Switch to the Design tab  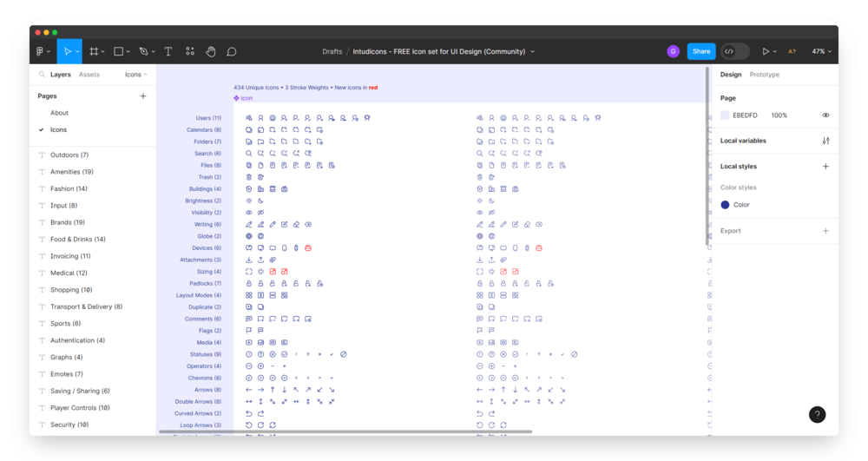730,74
